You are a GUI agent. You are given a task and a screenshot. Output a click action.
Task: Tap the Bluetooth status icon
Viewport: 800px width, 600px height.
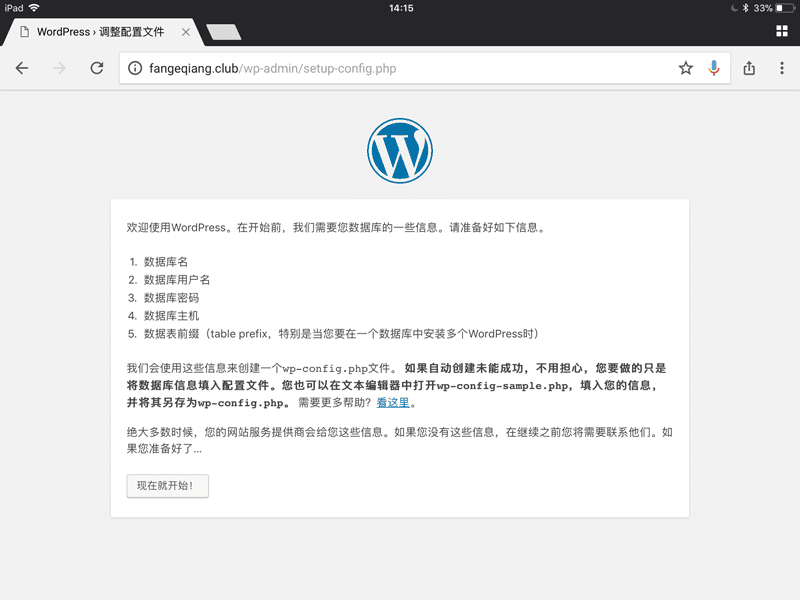tap(745, 8)
